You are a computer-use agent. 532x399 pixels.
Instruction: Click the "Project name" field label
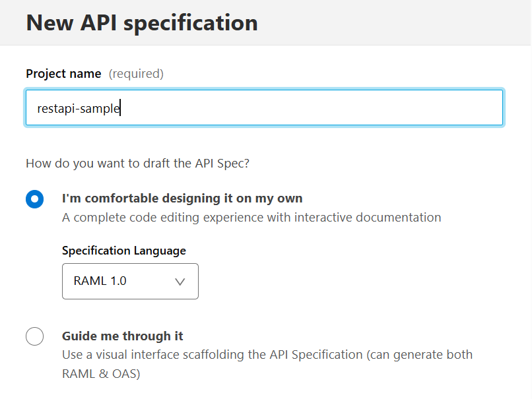63,73
